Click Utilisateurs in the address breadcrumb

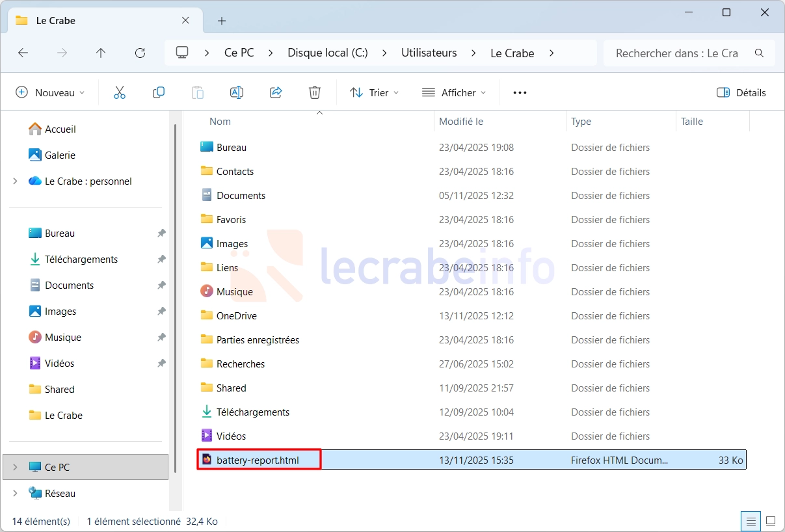[429, 53]
